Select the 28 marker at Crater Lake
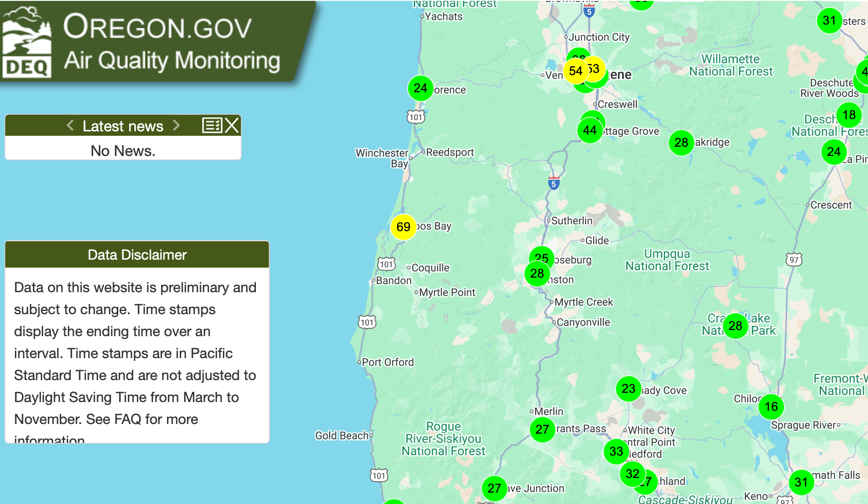The height and width of the screenshot is (504, 868). click(735, 326)
